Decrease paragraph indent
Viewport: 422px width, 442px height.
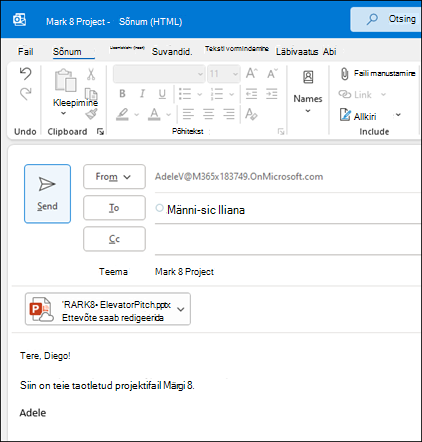point(251,94)
